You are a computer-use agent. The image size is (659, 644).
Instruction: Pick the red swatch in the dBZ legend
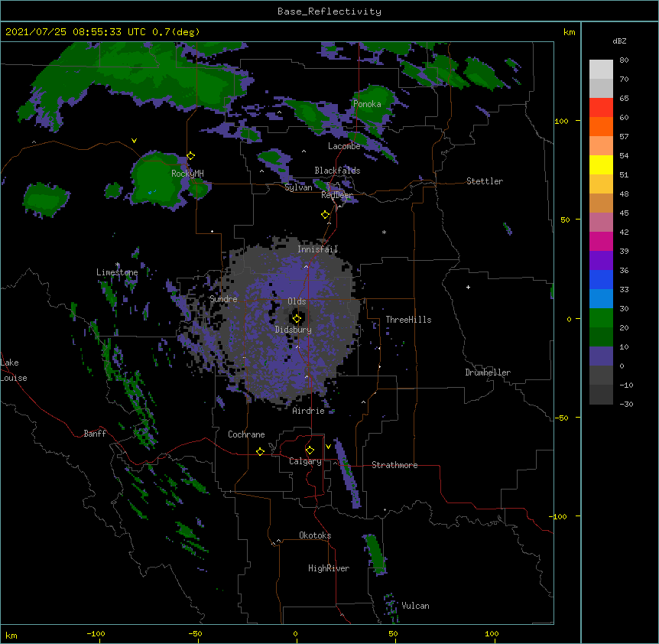601,108
